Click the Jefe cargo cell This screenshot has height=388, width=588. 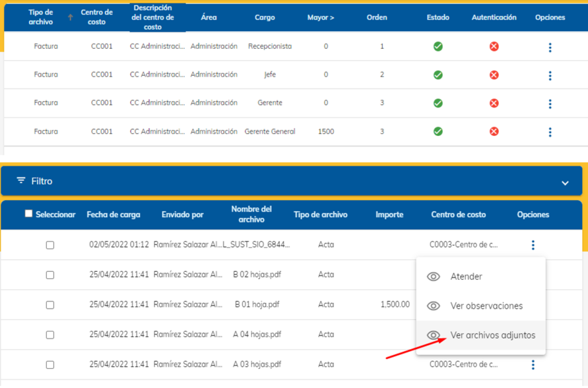[270, 74]
